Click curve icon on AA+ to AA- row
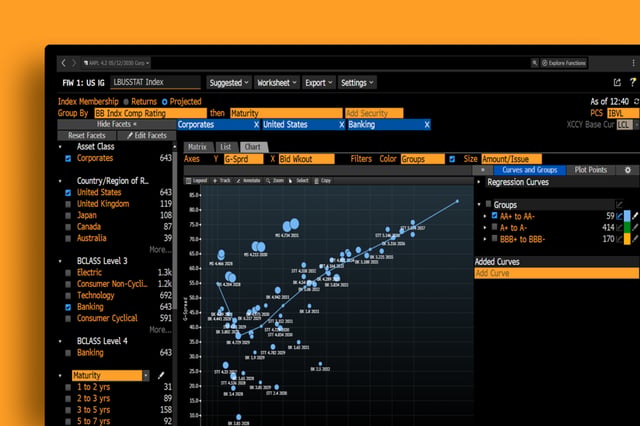This screenshot has width=640, height=426. point(620,216)
